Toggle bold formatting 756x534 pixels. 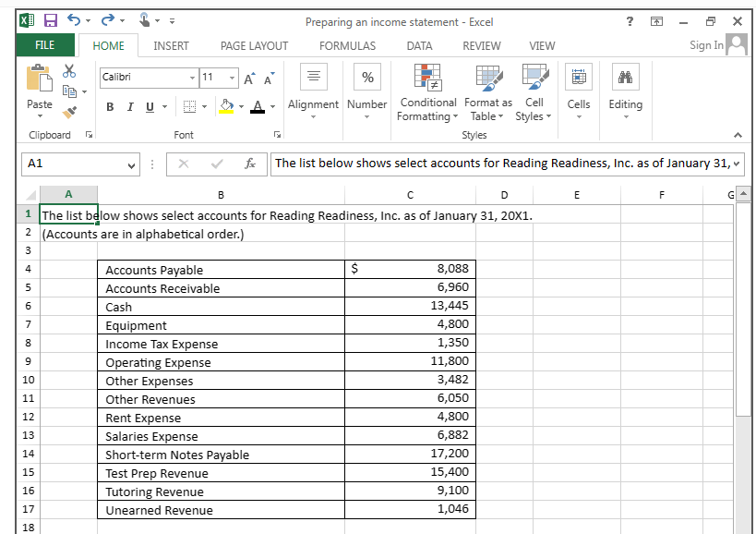pos(108,106)
